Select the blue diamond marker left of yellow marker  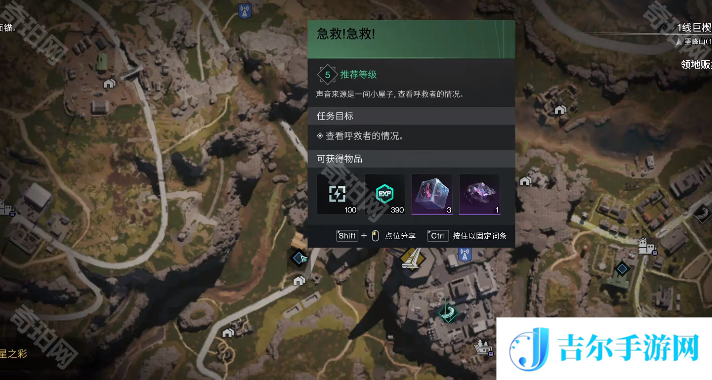point(299,258)
